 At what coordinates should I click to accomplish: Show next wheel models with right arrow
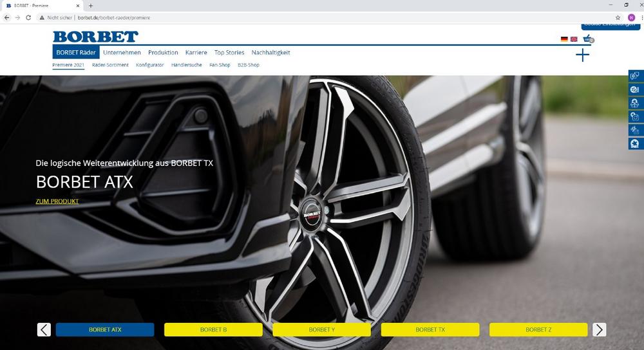tap(599, 329)
